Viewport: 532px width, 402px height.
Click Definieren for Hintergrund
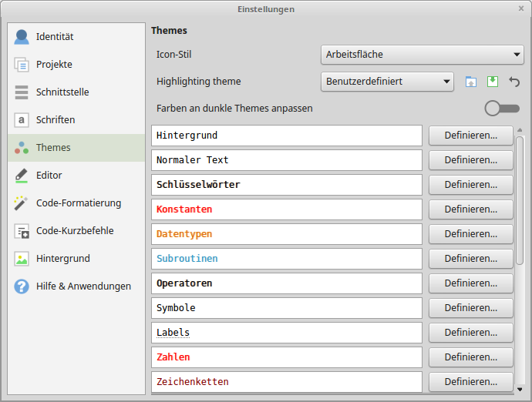[470, 136]
